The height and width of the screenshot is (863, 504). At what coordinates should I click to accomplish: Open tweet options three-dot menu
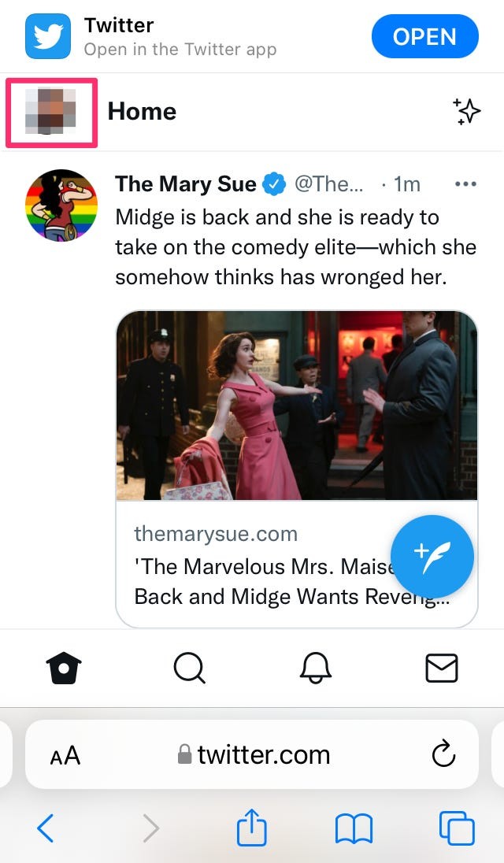(x=466, y=184)
